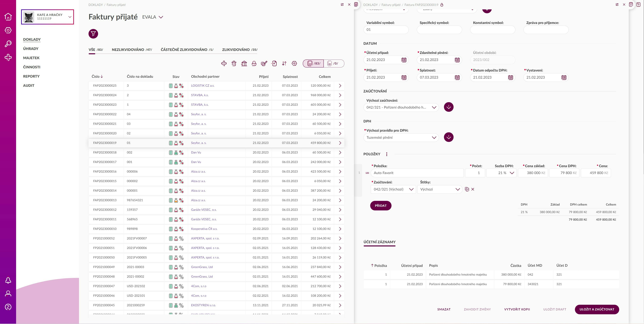The width and height of the screenshot is (644, 324).
Task: Toggle the selected documents /0/ view
Action: coord(333,63)
